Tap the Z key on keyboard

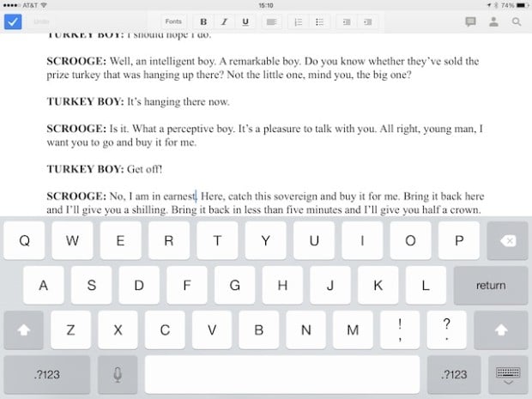click(70, 329)
